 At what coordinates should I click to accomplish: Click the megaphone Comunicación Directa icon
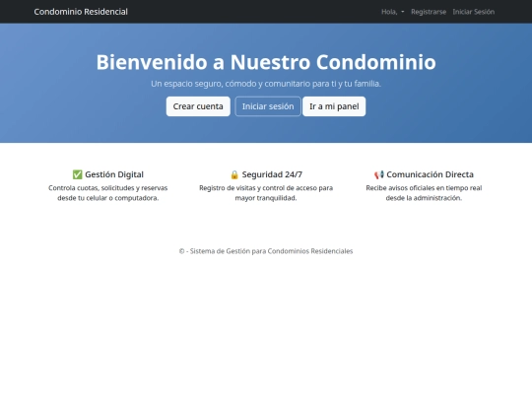379,174
